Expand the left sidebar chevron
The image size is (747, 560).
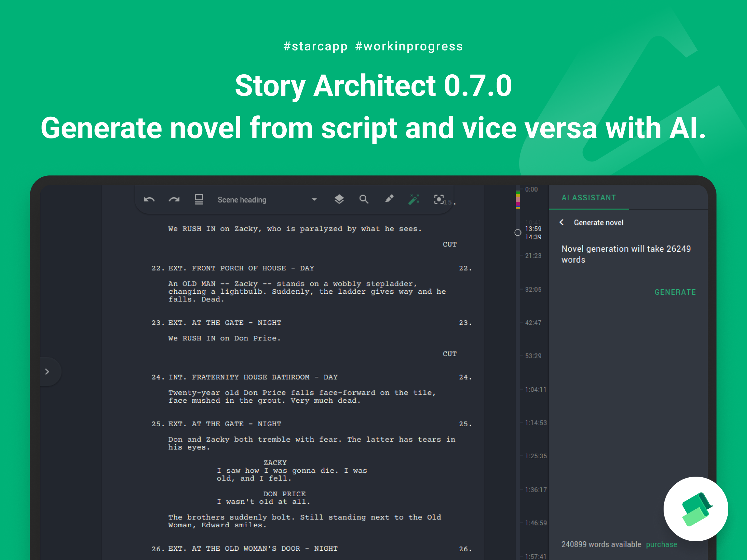pos(47,372)
